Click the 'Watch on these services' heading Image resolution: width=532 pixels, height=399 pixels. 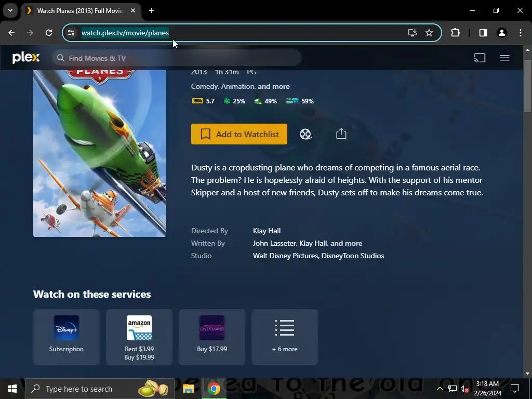pos(92,294)
